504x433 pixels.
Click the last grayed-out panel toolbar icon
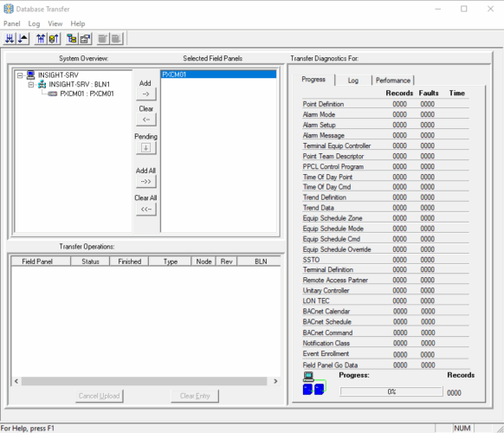pyautogui.click(x=116, y=39)
